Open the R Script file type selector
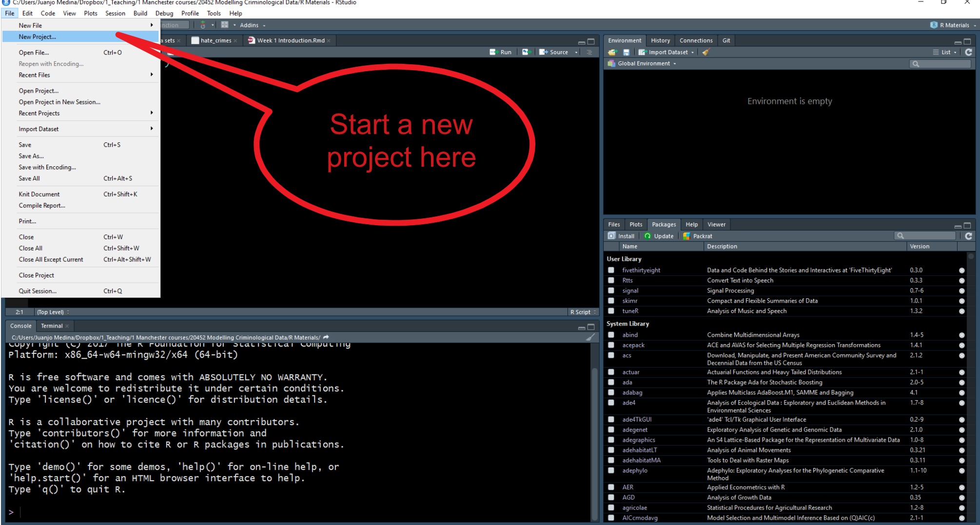980x525 pixels. click(x=583, y=312)
